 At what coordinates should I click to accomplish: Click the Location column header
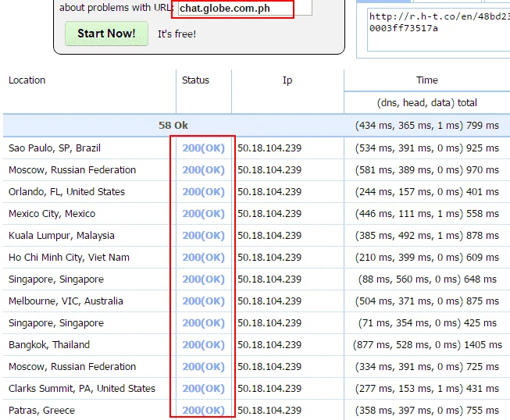tap(27, 80)
